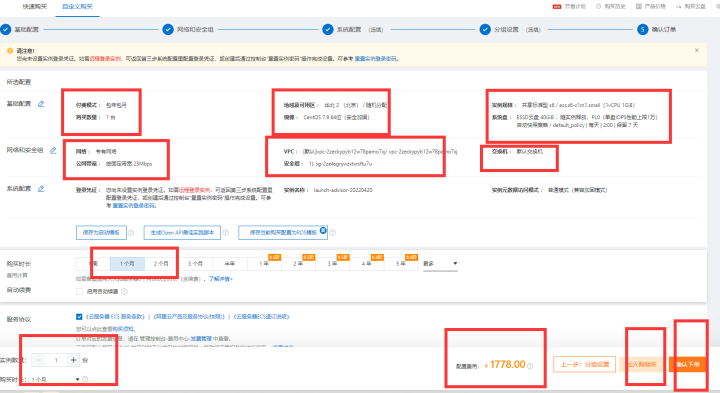This screenshot has width=720, height=393.
Task: Click the 网络和安全组 step checkmark icon
Action: click(168, 29)
